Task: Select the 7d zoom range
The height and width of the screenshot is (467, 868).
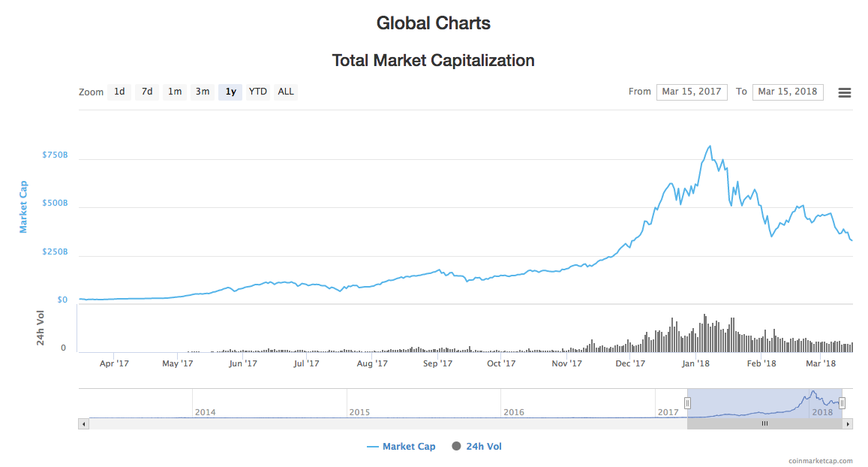Action: point(147,92)
